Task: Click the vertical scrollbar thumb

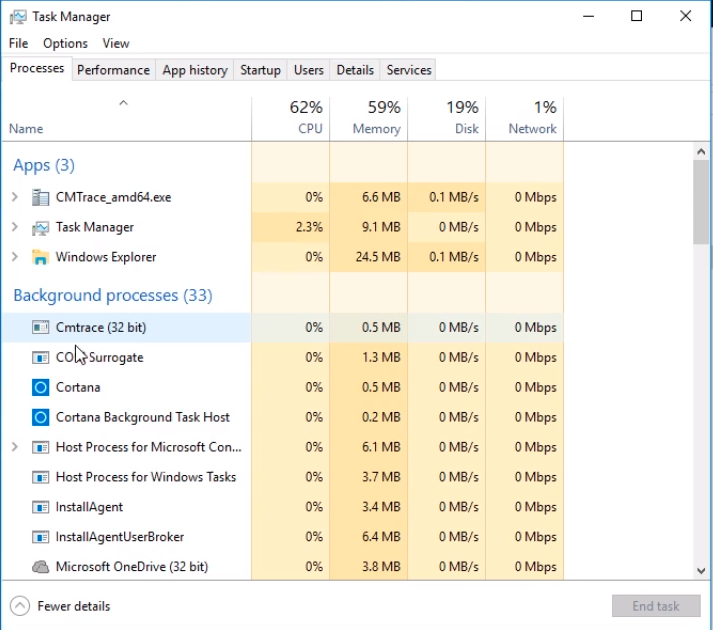Action: tap(701, 202)
